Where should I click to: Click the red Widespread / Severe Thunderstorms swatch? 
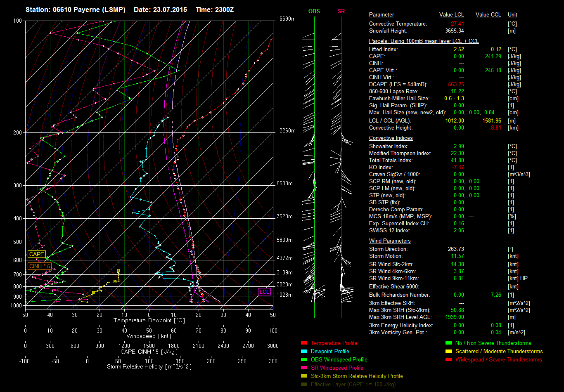pos(448,359)
